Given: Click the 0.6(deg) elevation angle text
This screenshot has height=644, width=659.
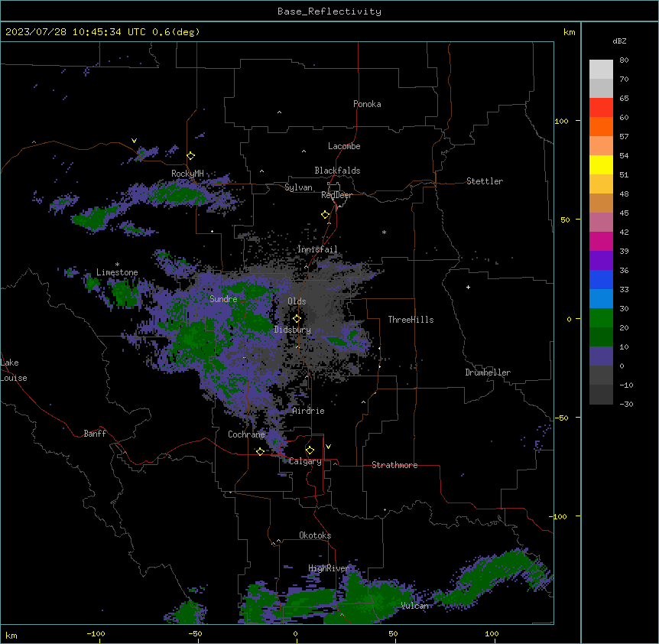Looking at the screenshot, I should 176,32.
